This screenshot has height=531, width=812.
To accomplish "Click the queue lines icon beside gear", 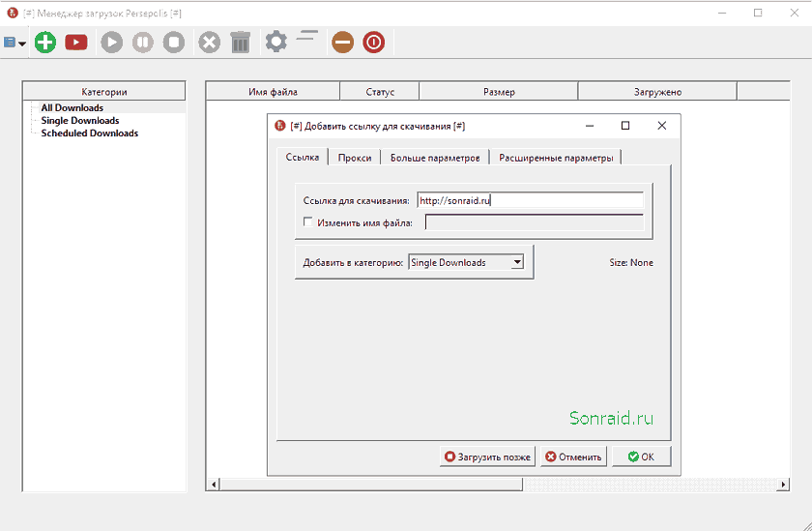I will [307, 36].
